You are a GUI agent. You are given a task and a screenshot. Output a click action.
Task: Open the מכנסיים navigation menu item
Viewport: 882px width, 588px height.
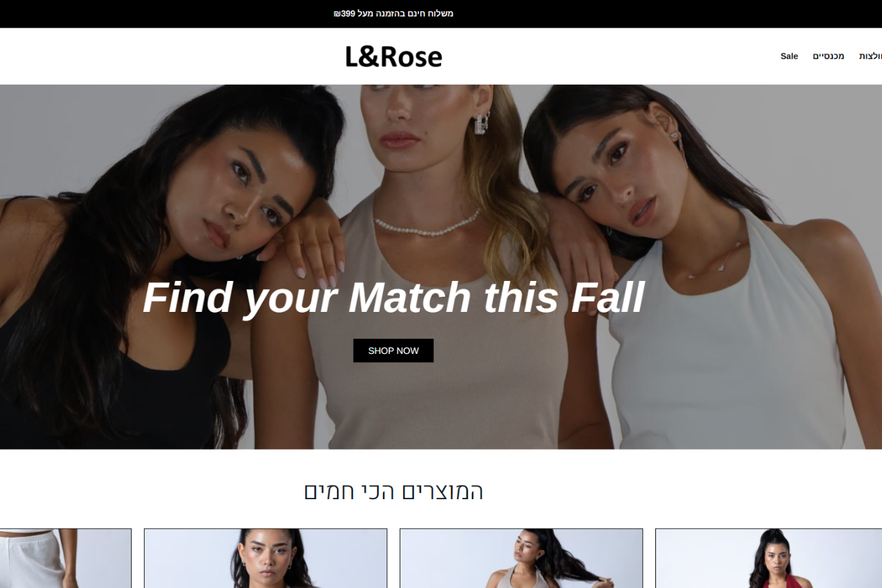[x=828, y=56]
